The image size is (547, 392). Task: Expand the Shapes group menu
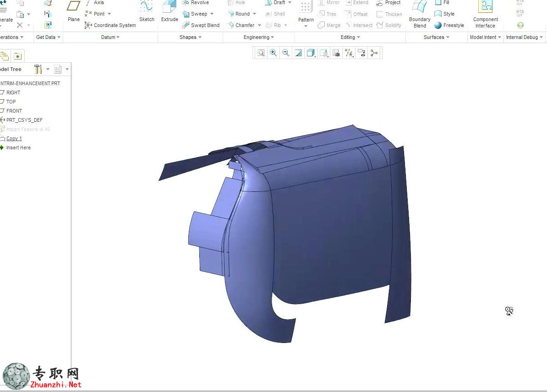tap(191, 37)
